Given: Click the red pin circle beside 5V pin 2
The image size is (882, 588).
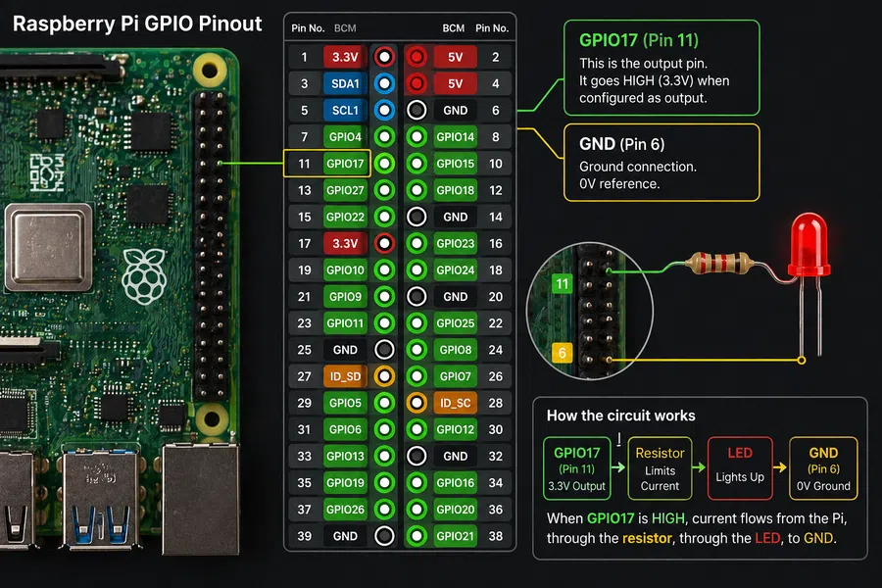Looking at the screenshot, I should pyautogui.click(x=416, y=57).
